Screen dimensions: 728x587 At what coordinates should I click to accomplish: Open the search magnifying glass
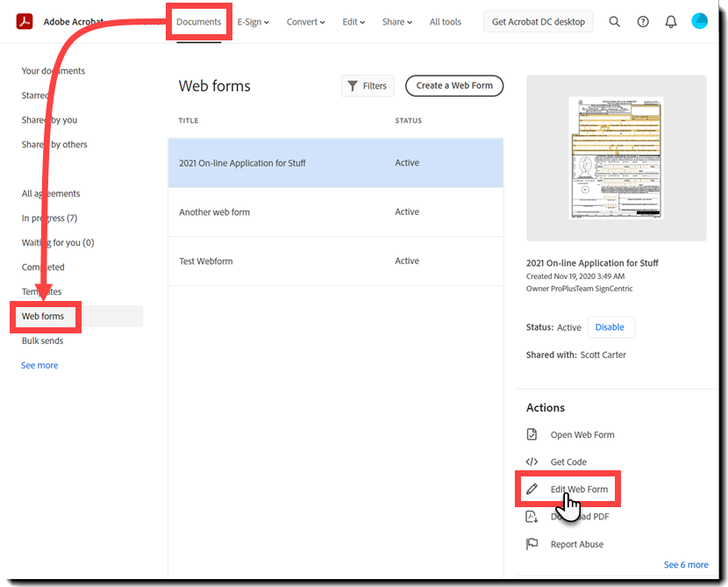point(614,21)
